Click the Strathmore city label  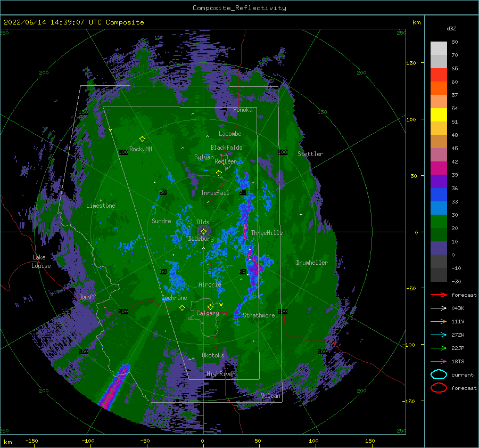point(259,315)
